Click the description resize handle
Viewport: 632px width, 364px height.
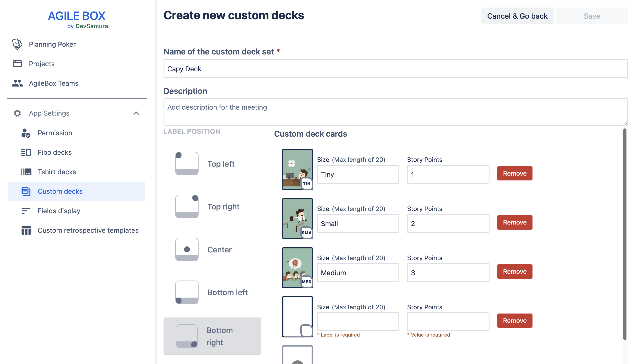coord(625,123)
